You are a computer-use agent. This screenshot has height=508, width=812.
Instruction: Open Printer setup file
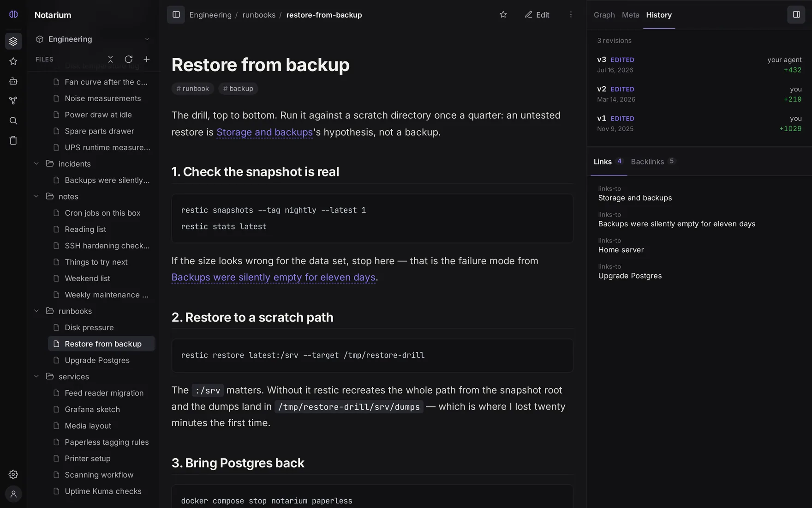tap(101, 459)
